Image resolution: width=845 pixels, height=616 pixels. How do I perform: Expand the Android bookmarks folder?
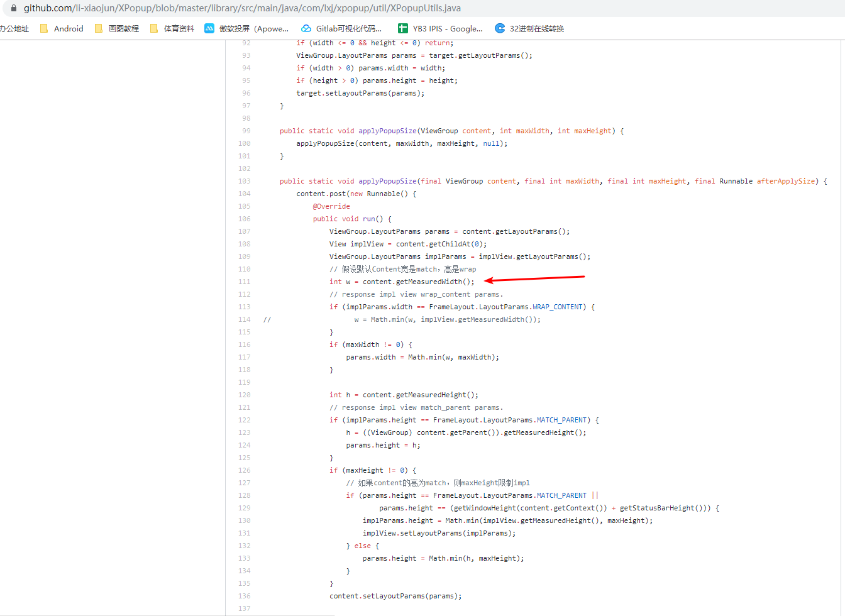pyautogui.click(x=69, y=28)
